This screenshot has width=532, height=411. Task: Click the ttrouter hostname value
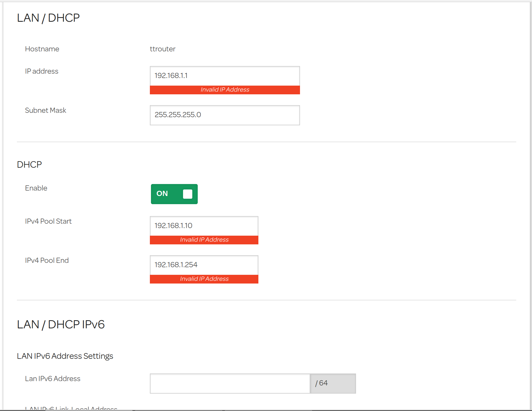tap(163, 49)
